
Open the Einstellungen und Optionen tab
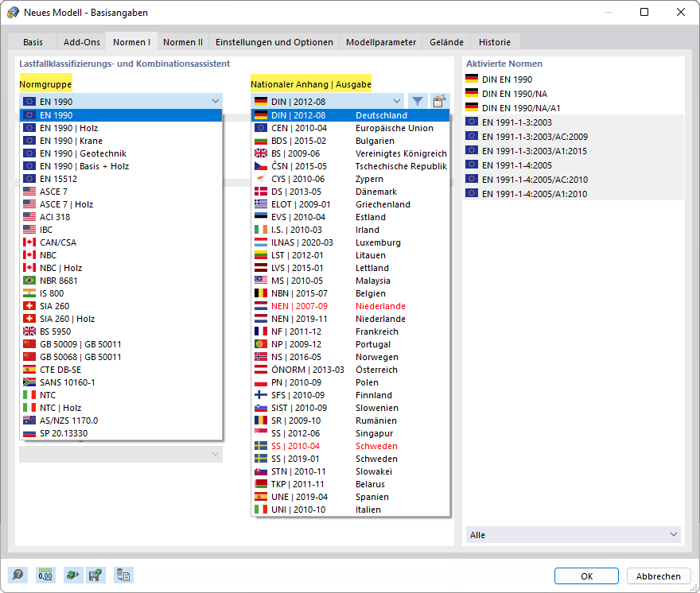coord(274,42)
